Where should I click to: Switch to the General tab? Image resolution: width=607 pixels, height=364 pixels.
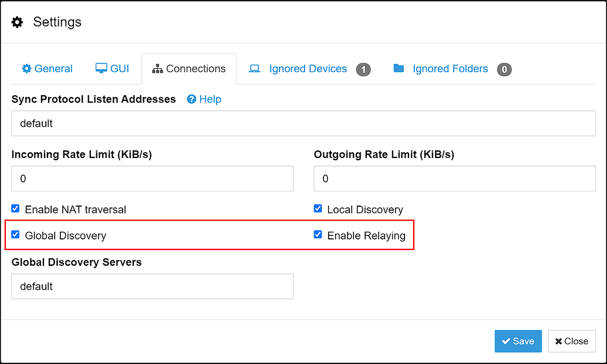point(47,69)
